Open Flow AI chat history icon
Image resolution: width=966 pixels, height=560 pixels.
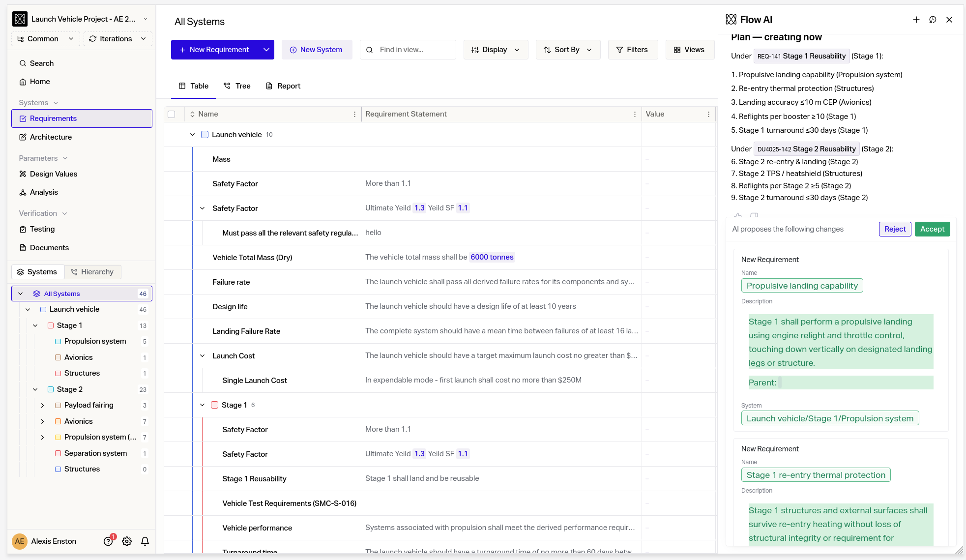tap(933, 20)
